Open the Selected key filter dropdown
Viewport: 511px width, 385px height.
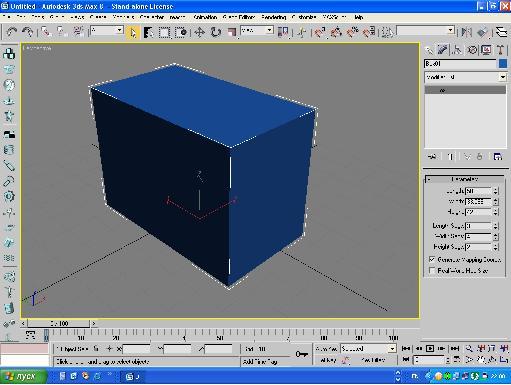click(368, 349)
